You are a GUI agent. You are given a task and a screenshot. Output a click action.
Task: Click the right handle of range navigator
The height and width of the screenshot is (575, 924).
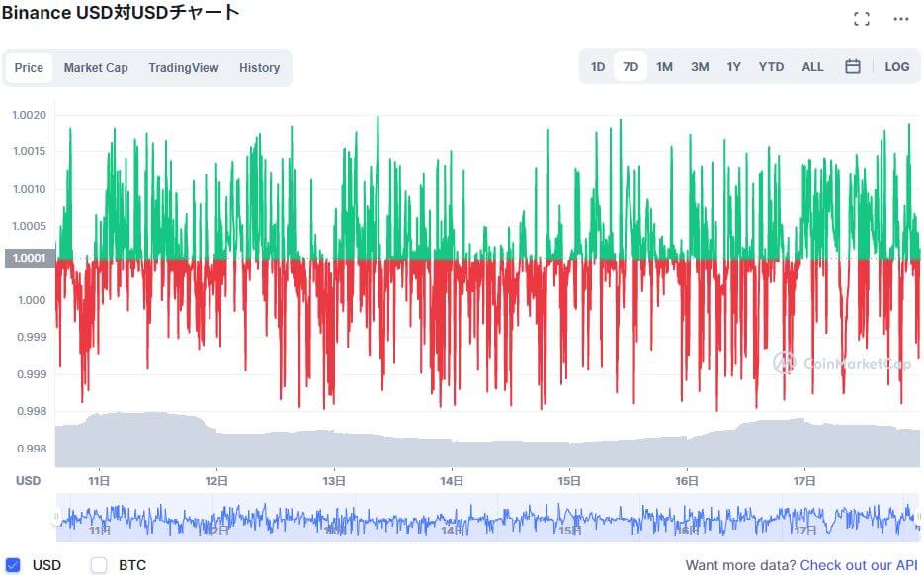click(x=919, y=518)
